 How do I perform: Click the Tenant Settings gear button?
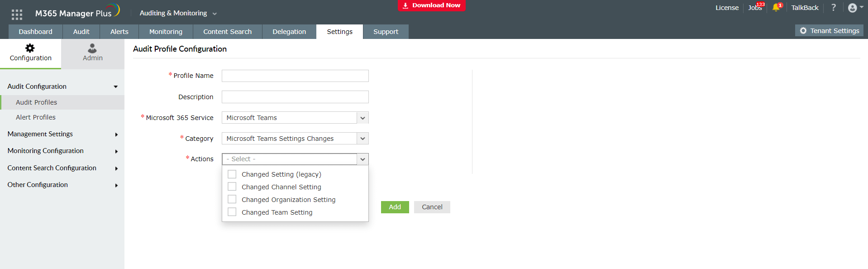click(829, 30)
